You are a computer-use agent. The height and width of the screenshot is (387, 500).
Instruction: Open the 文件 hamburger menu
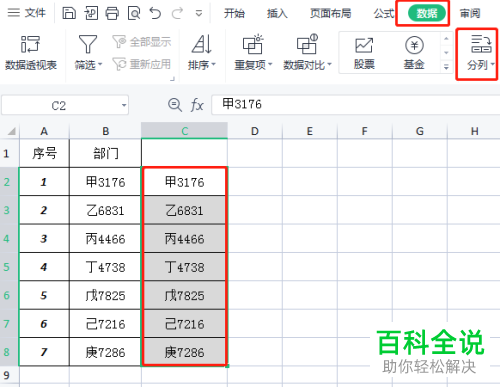26,13
